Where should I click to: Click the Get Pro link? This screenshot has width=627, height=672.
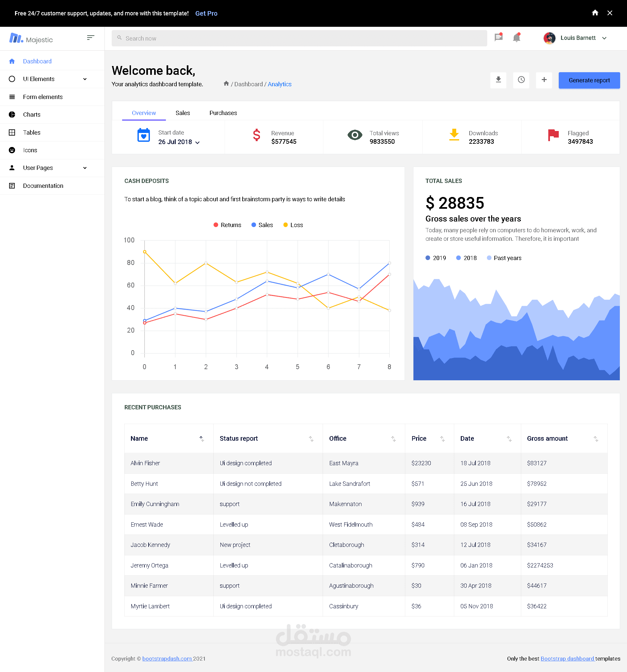click(x=206, y=13)
